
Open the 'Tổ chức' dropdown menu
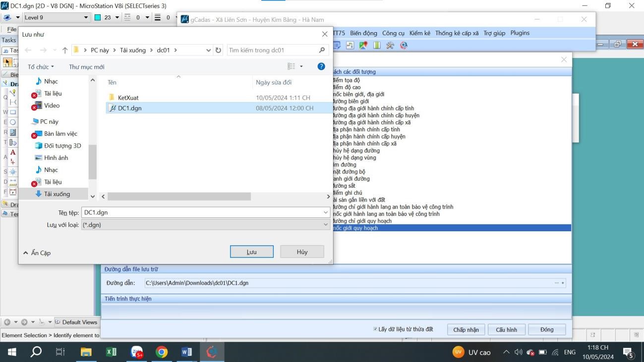(41, 67)
